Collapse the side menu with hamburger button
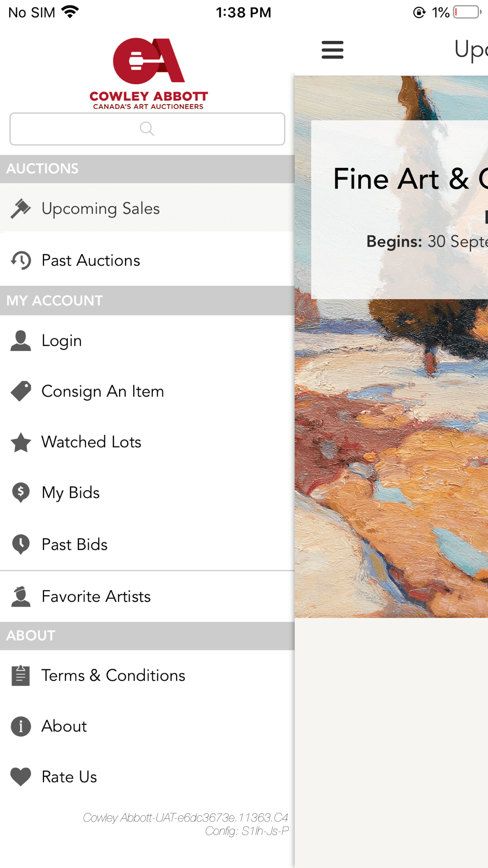Screen dimensions: 488x868 332,50
